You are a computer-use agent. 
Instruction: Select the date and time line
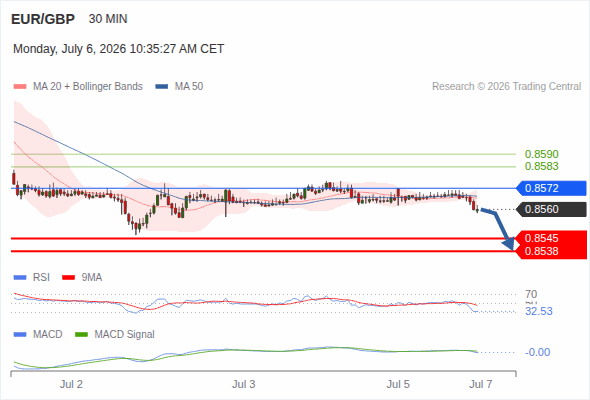pos(119,49)
